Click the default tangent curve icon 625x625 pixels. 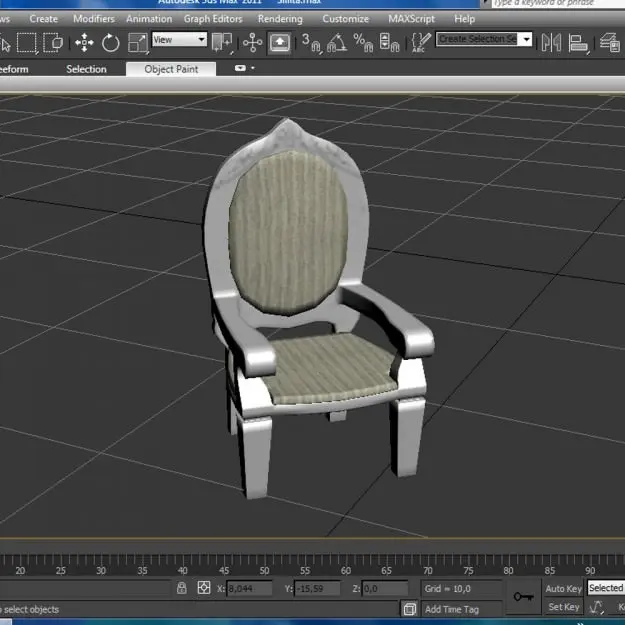(596, 607)
